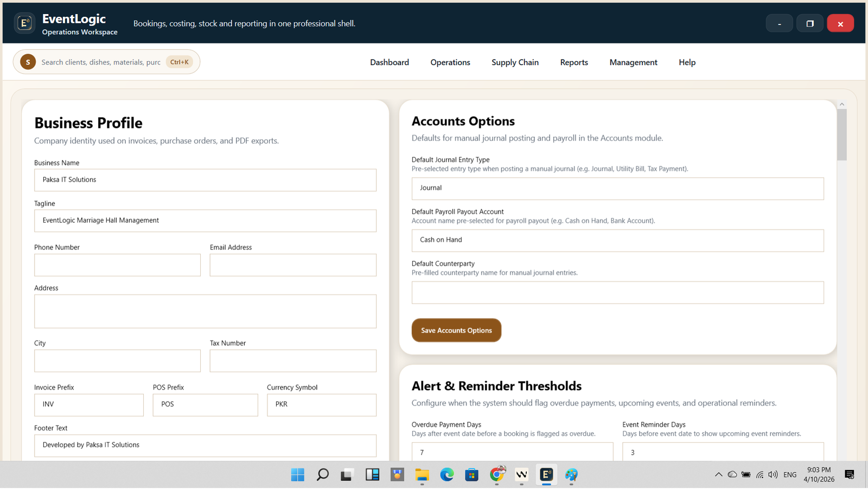The width and height of the screenshot is (868, 489).
Task: Switch to the Dashboard section
Action: point(389,62)
